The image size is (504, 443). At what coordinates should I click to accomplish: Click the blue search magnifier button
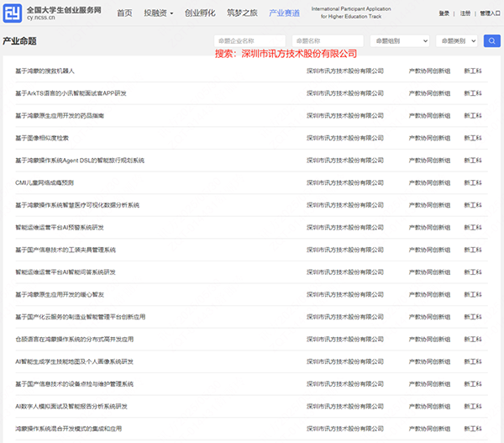[492, 41]
